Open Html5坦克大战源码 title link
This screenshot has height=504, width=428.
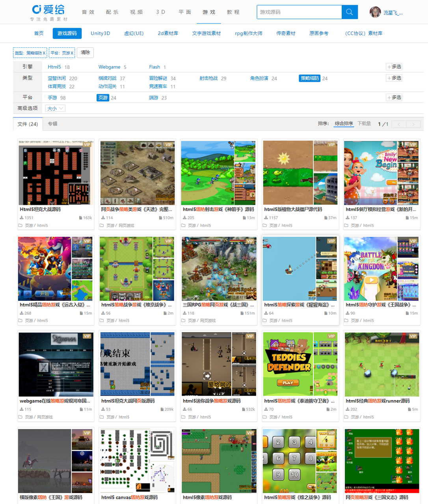pos(41,209)
